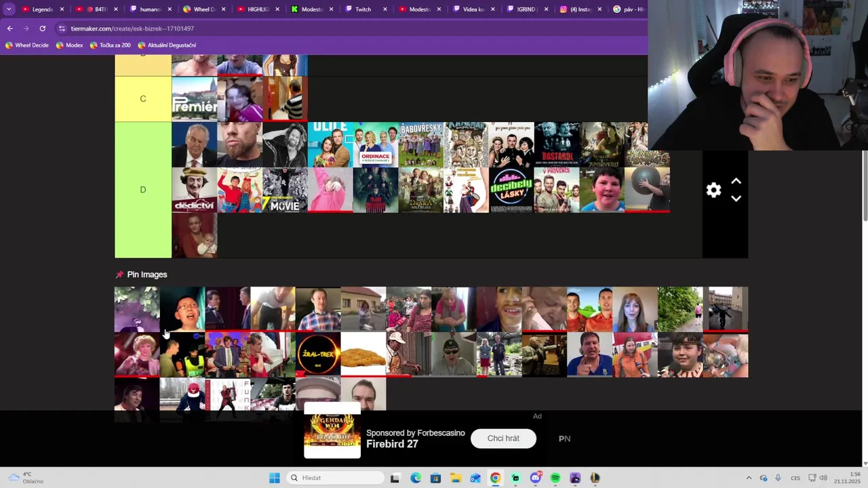
Task: Open Spotify from the taskbar
Action: pos(555,478)
